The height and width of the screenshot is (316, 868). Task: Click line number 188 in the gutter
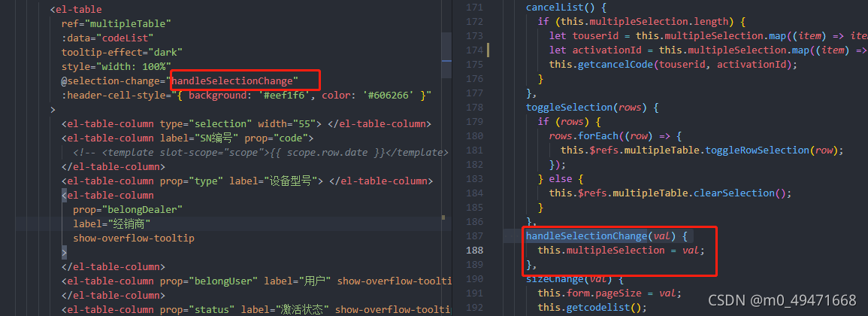pos(474,250)
